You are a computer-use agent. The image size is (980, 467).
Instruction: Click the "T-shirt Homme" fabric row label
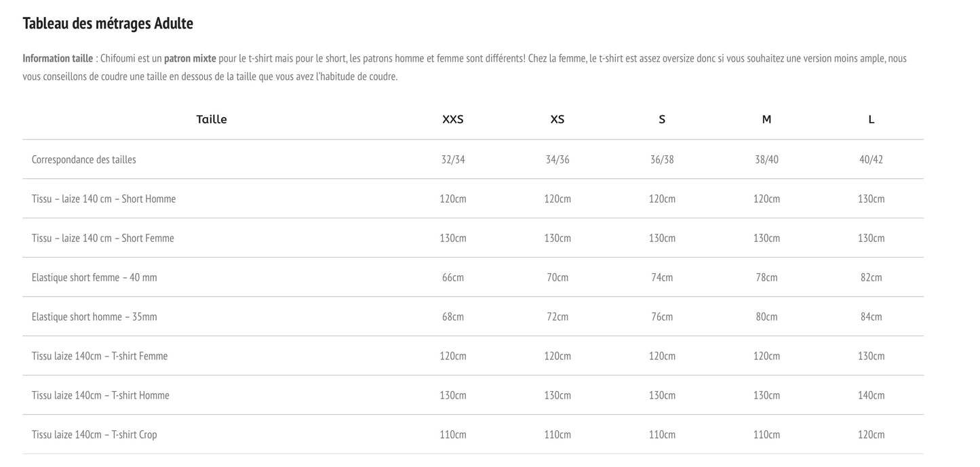(100, 396)
